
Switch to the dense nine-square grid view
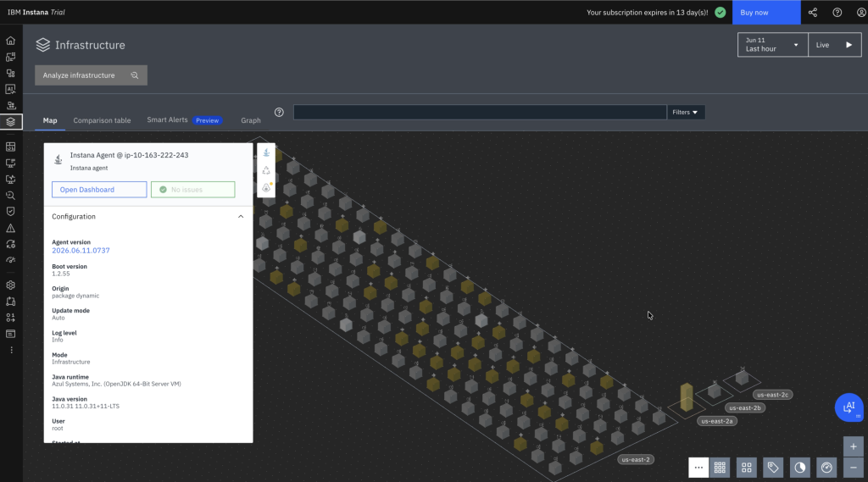click(720, 468)
